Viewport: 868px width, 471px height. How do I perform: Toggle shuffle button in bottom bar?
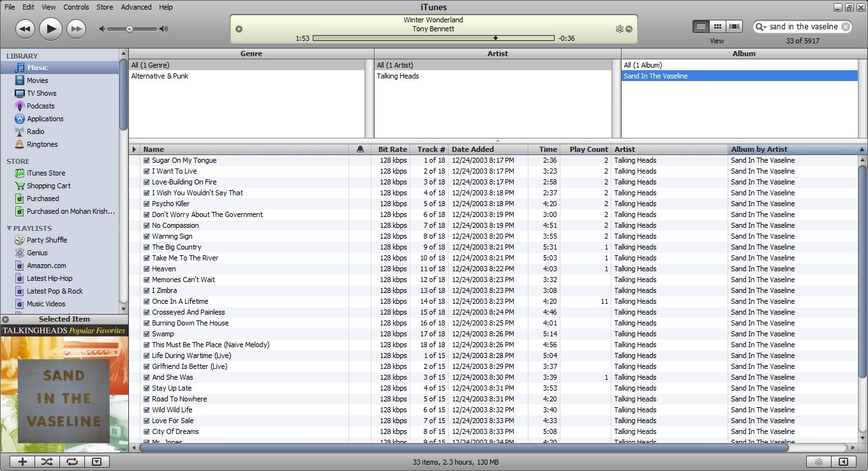coord(47,462)
